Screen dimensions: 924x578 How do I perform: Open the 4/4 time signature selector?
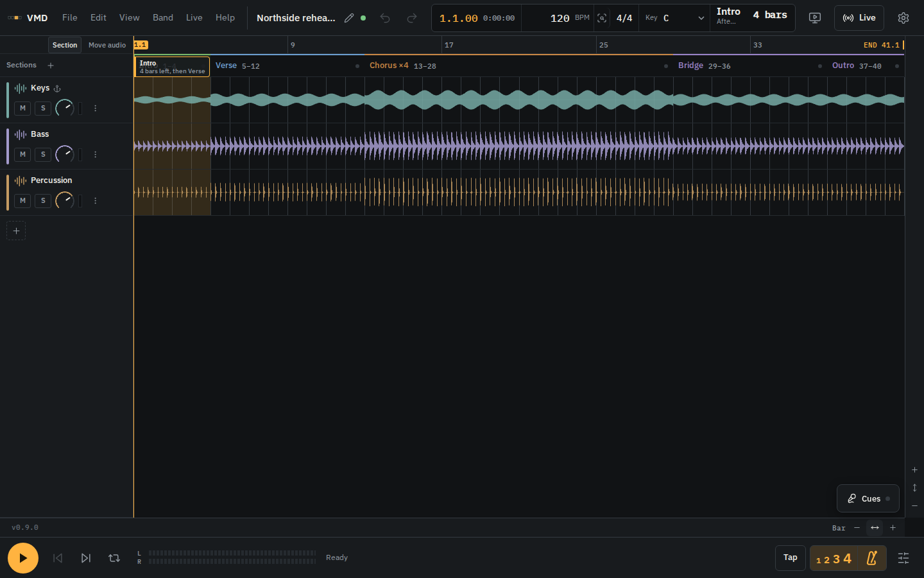624,18
